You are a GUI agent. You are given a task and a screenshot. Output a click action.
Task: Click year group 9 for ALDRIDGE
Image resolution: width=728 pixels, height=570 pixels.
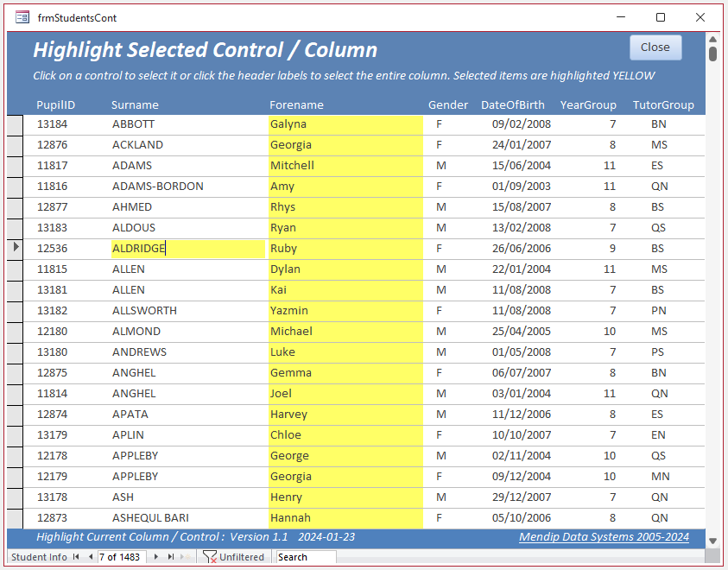point(612,249)
